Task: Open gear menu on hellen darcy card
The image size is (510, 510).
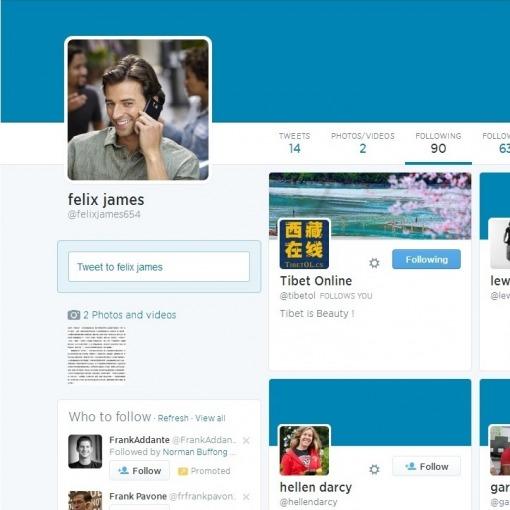Action: [374, 469]
